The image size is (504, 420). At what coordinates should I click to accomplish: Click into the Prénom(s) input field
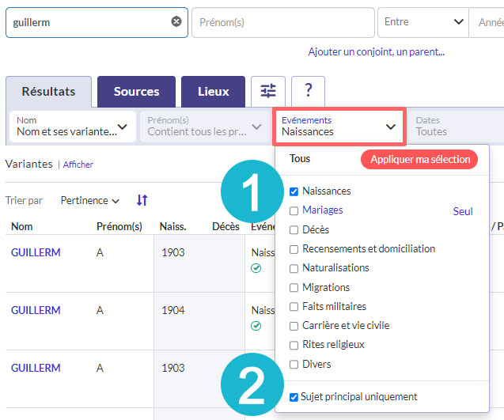[x=282, y=22]
